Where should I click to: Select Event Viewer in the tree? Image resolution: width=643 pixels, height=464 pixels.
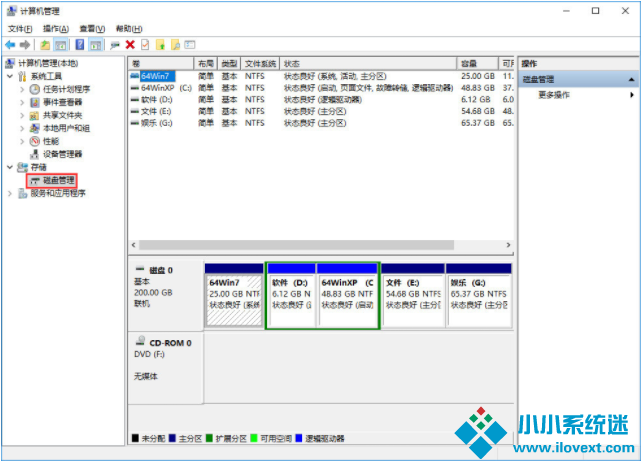pos(62,102)
